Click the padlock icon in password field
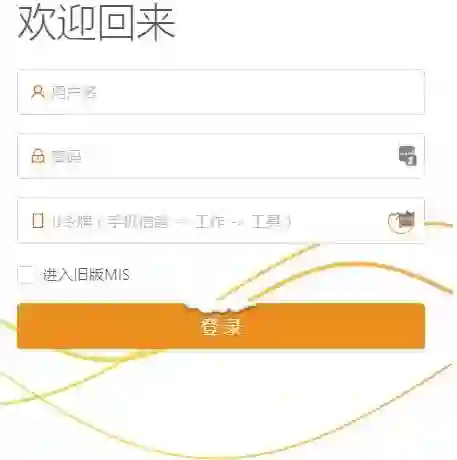 38,156
